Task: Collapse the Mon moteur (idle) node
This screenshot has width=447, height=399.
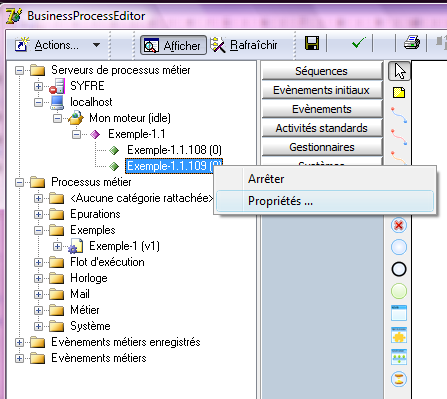Action: [57, 118]
